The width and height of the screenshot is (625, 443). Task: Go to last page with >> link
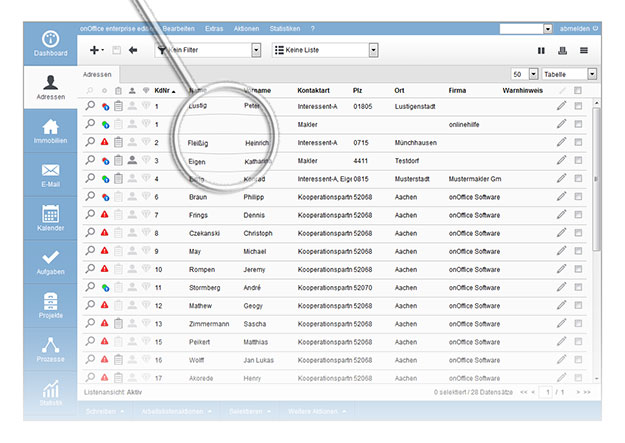click(x=587, y=392)
